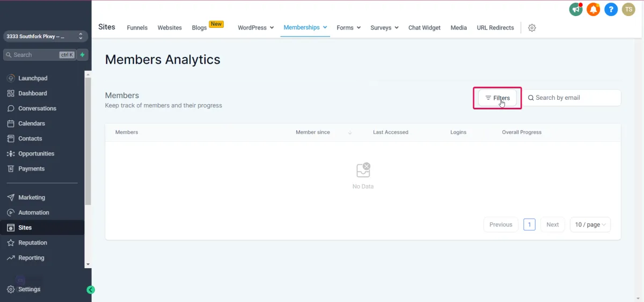Click the megaphone announcements icon
This screenshot has width=644, height=302.
[x=576, y=9]
